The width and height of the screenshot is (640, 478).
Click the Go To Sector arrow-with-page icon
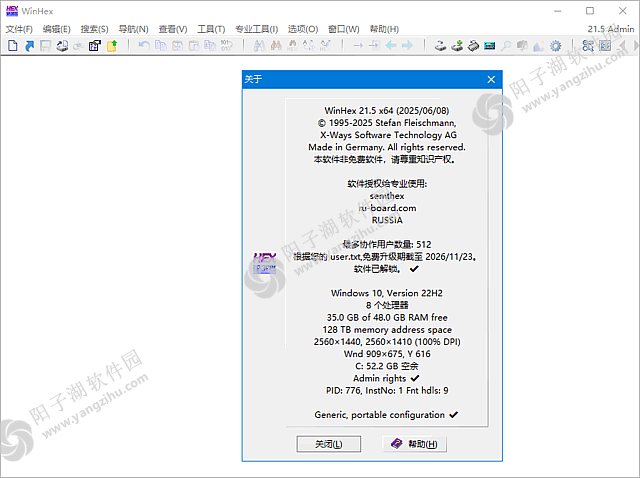375,45
